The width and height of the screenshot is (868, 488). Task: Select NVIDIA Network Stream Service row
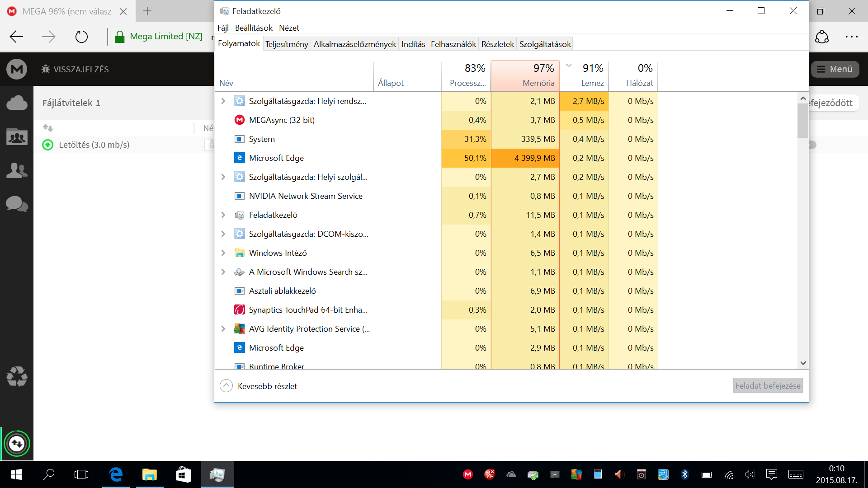click(436, 196)
